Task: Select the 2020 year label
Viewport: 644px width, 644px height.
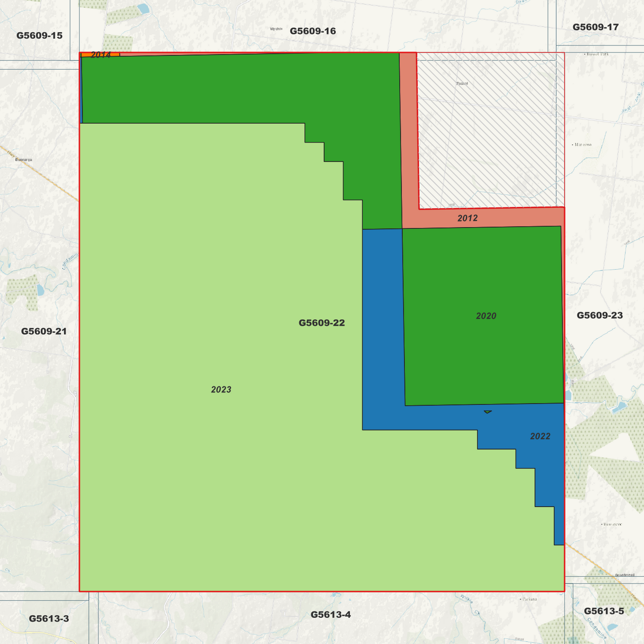Action: (x=486, y=316)
